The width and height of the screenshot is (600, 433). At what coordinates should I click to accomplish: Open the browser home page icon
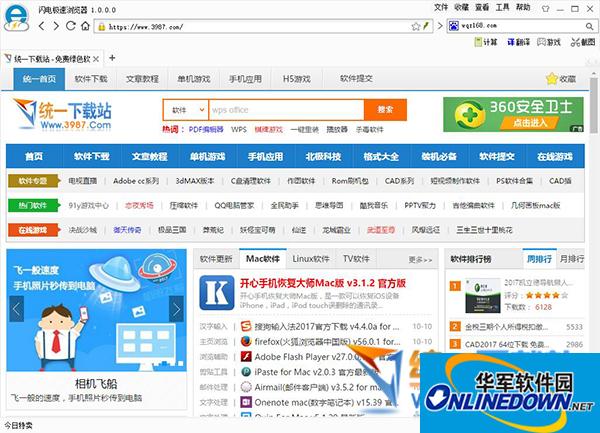point(85,26)
